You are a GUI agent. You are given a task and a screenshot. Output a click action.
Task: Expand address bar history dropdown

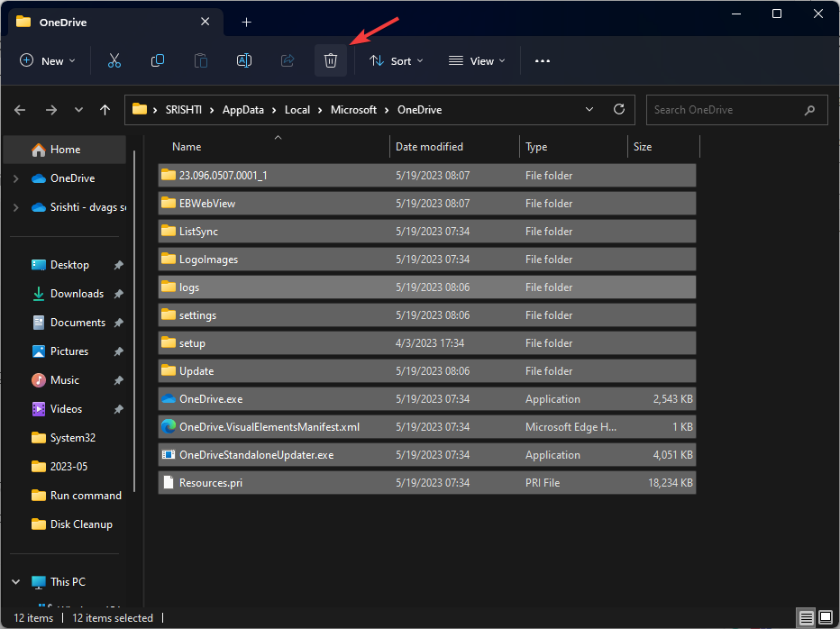click(589, 109)
